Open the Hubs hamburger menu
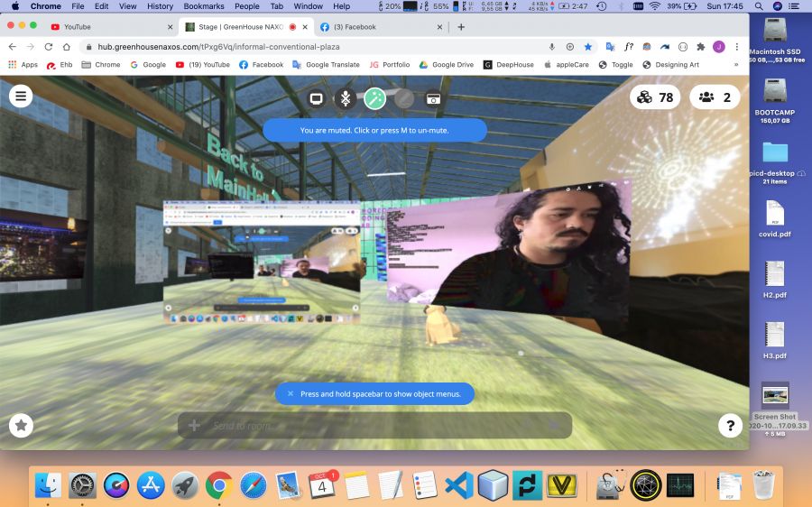The width and height of the screenshot is (812, 507). [x=21, y=97]
